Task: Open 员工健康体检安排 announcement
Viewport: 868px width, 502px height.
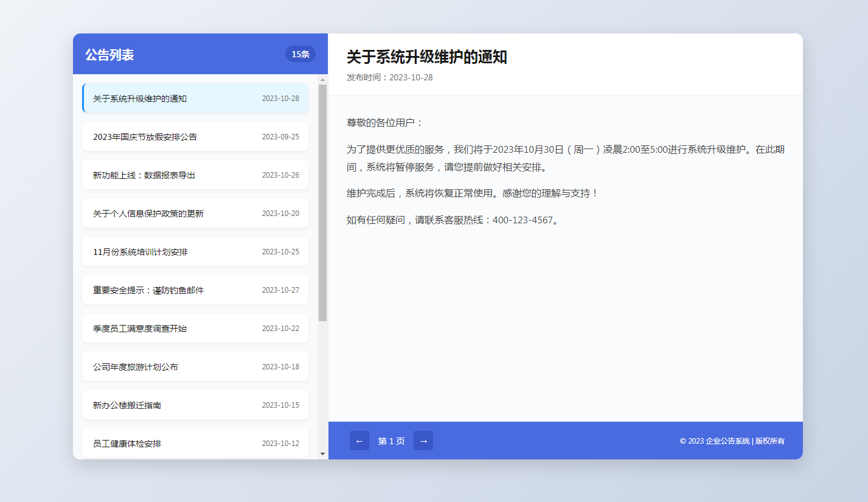Action: click(x=195, y=443)
